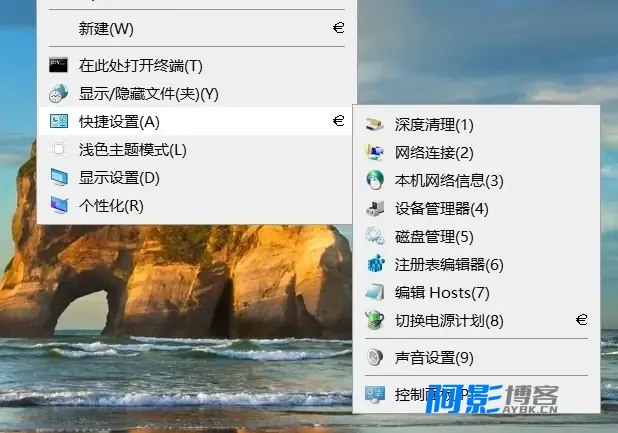Expand the 新建(W) submenu arrow
This screenshot has height=433, width=618.
tap(339, 28)
